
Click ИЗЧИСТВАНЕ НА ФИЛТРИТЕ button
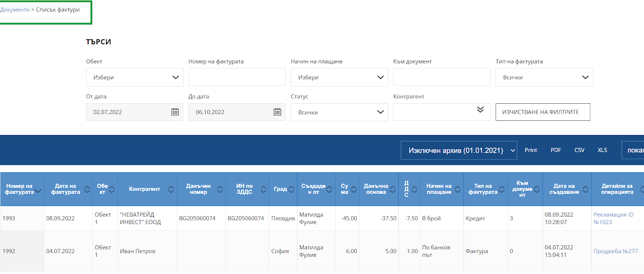tap(543, 112)
